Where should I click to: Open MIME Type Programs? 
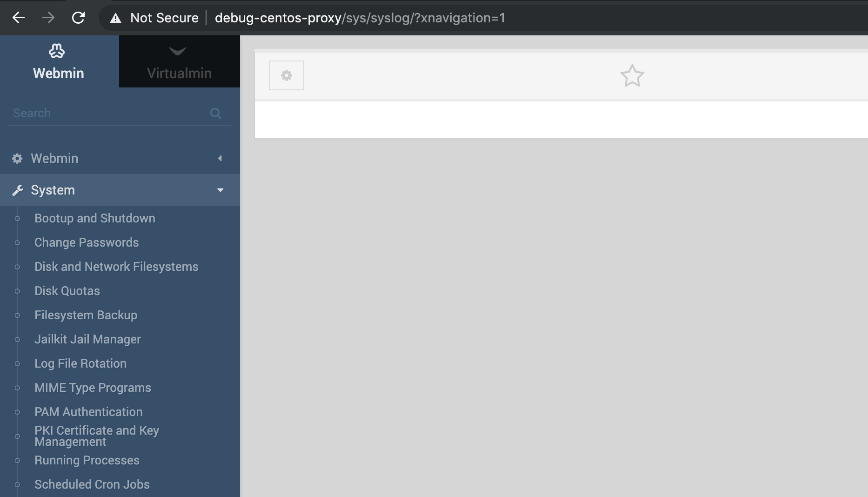[93, 388]
